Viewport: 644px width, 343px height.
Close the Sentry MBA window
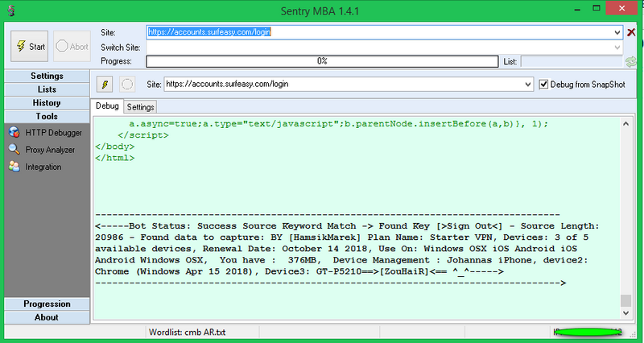point(621,8)
